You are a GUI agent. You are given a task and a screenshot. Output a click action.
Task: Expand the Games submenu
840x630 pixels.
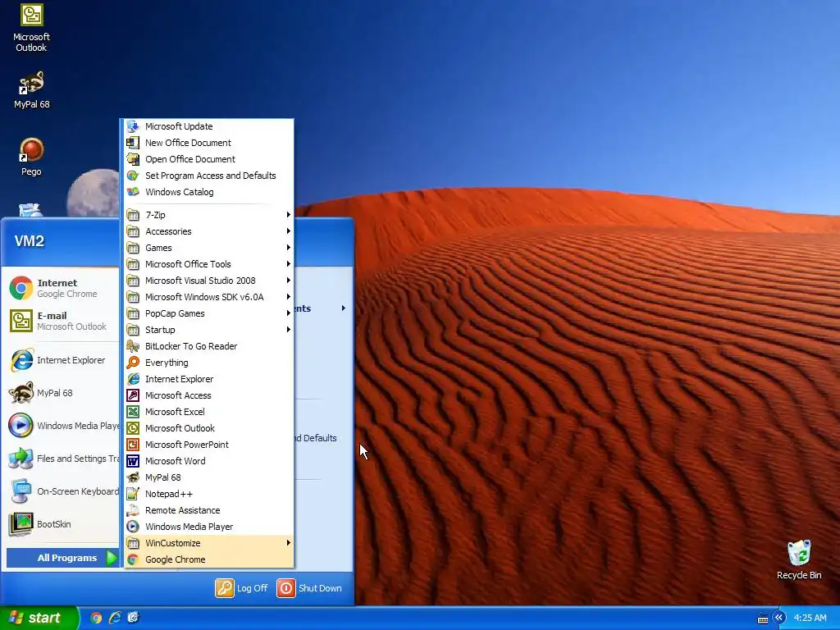tap(209, 248)
